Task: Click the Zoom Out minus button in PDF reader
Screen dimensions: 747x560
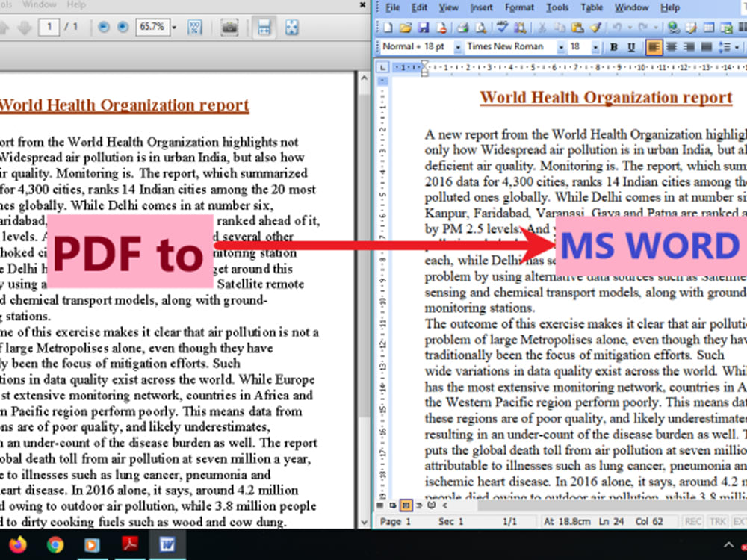Action: click(103, 27)
